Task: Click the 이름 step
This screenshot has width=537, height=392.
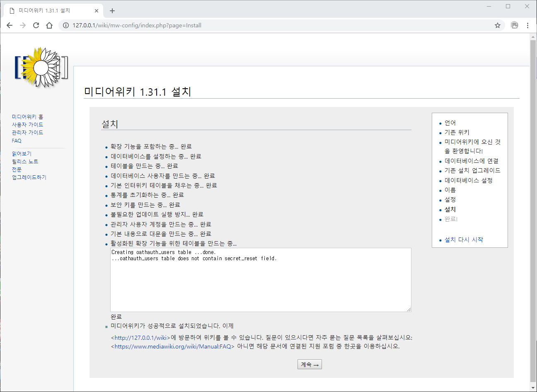Action: point(450,190)
